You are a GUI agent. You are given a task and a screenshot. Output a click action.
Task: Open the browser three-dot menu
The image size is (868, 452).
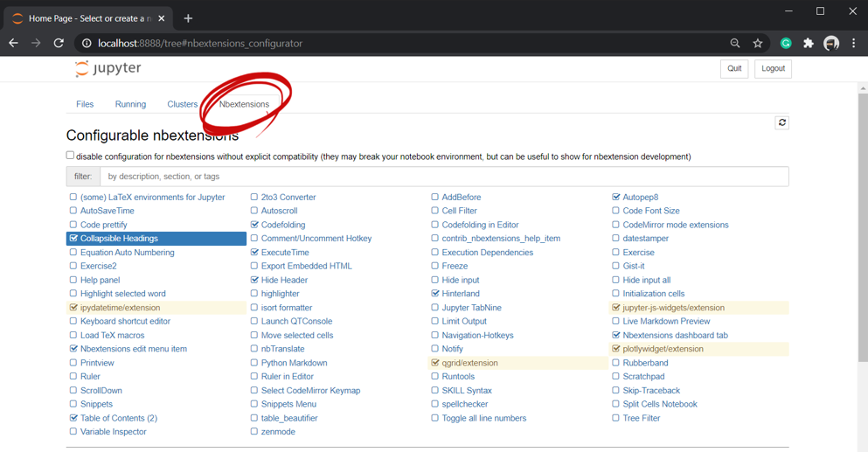click(x=854, y=43)
